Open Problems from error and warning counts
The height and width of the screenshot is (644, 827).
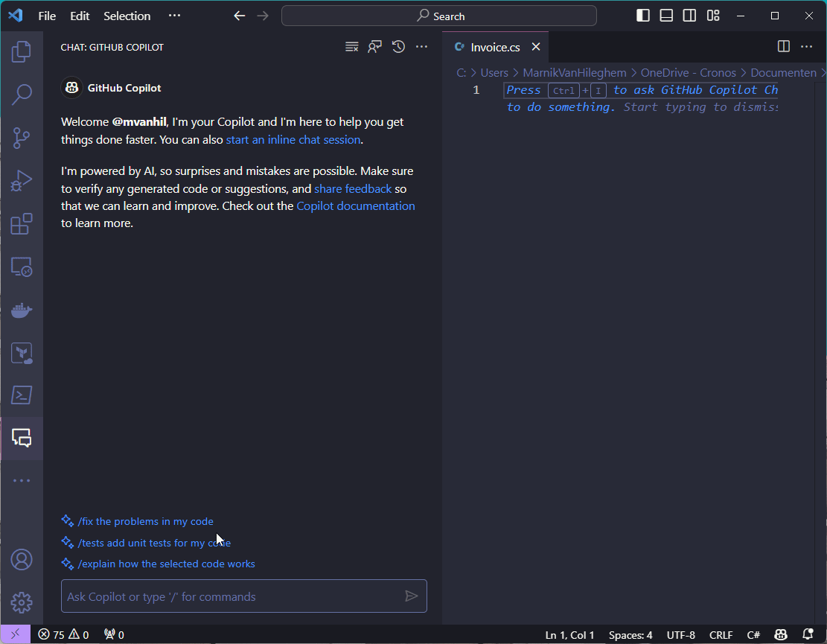point(63,634)
